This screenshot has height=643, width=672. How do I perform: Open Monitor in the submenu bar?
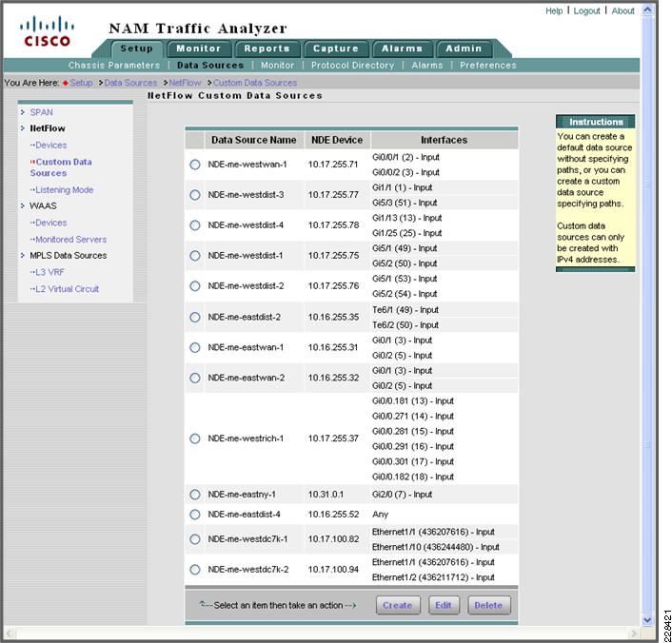pos(278,66)
